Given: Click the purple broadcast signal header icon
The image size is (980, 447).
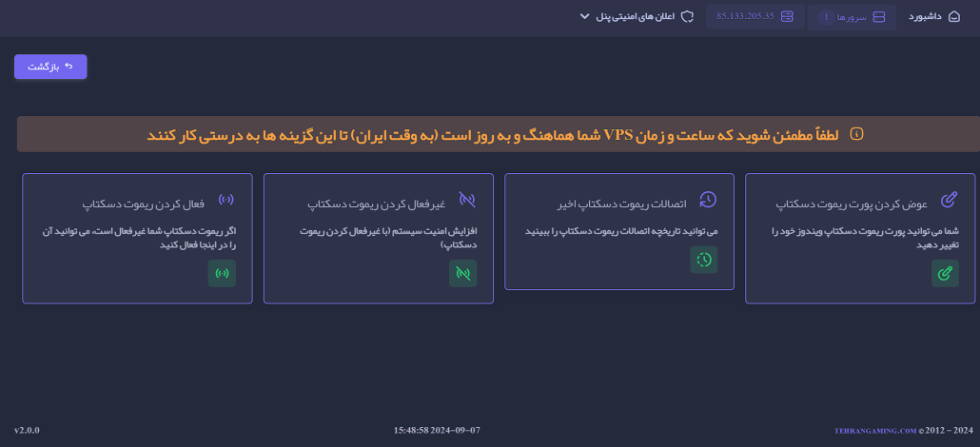Looking at the screenshot, I should 226,200.
